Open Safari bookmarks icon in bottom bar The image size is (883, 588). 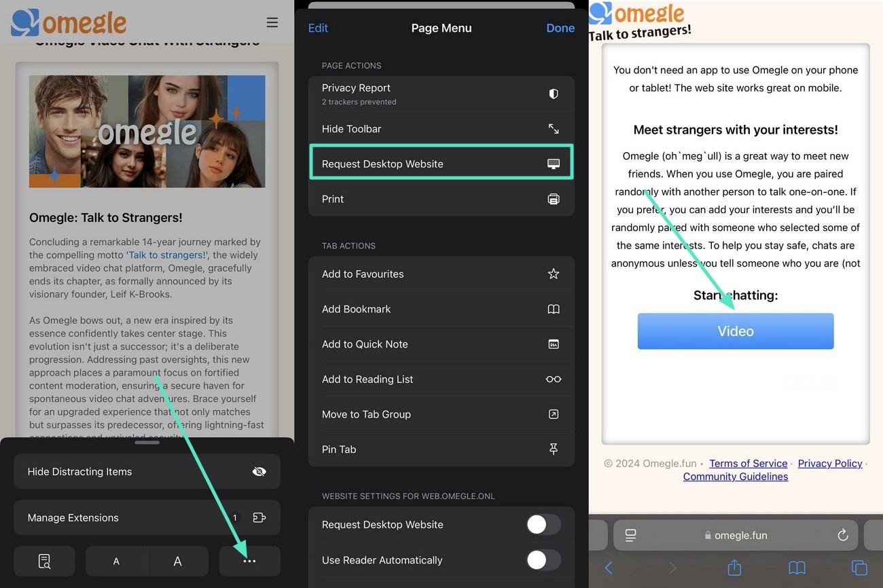click(797, 568)
